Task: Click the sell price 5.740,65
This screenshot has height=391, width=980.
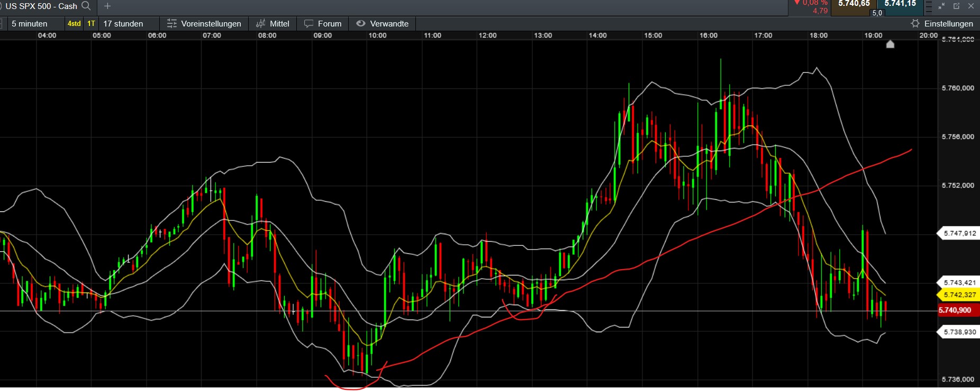Action: [x=854, y=4]
